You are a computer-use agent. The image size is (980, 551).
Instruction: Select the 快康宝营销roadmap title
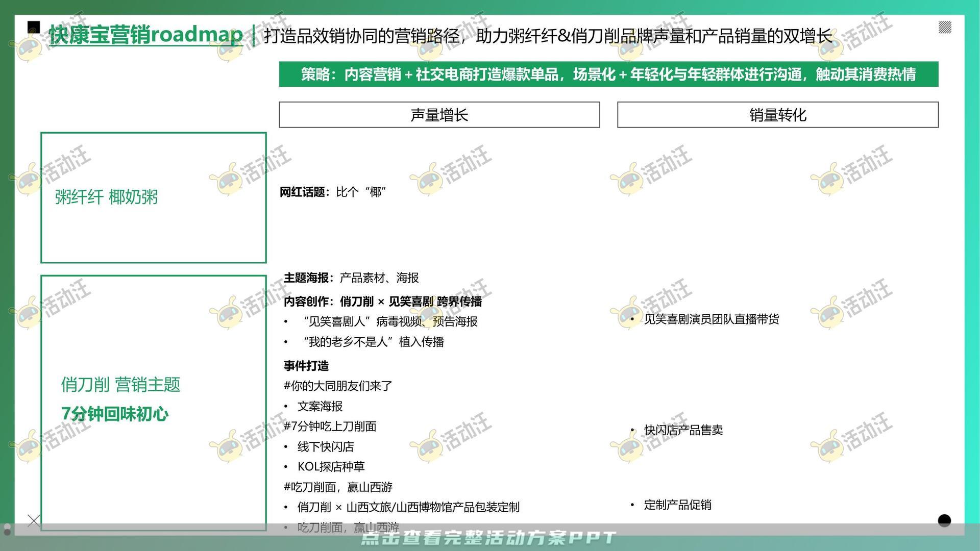[146, 35]
